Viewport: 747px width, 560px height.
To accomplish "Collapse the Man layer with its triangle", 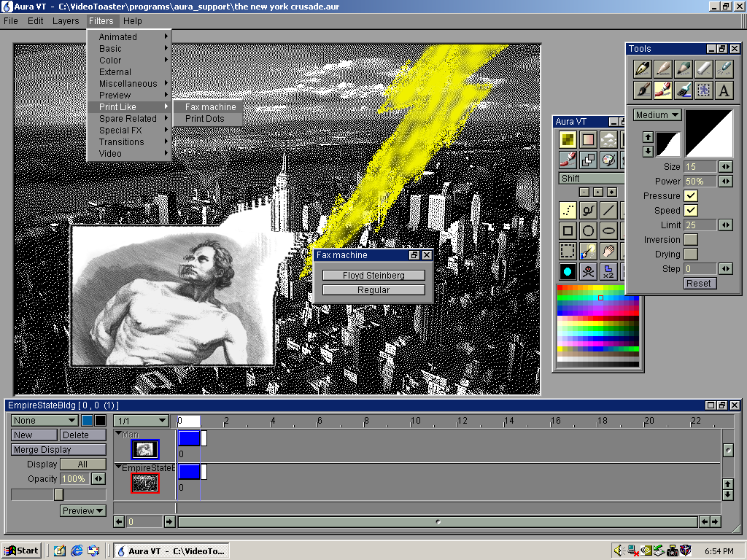I will [119, 433].
